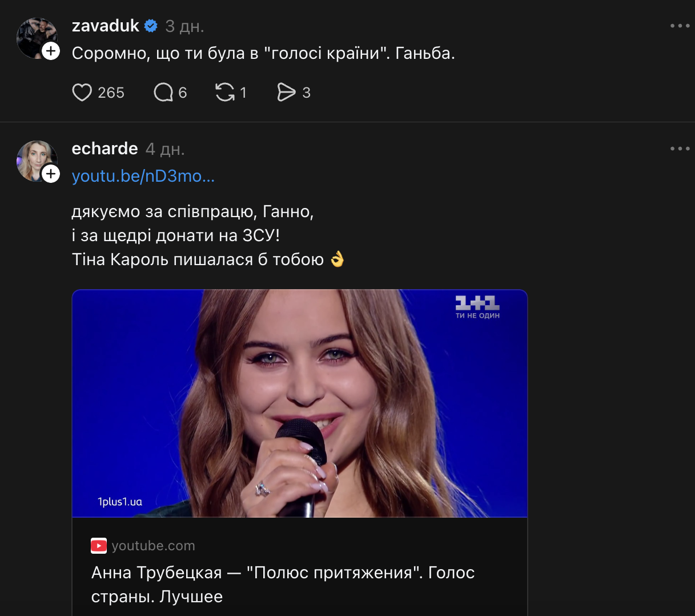Viewport: 695px width, 616px height.
Task: Open echarde's username link
Action: coord(105,148)
